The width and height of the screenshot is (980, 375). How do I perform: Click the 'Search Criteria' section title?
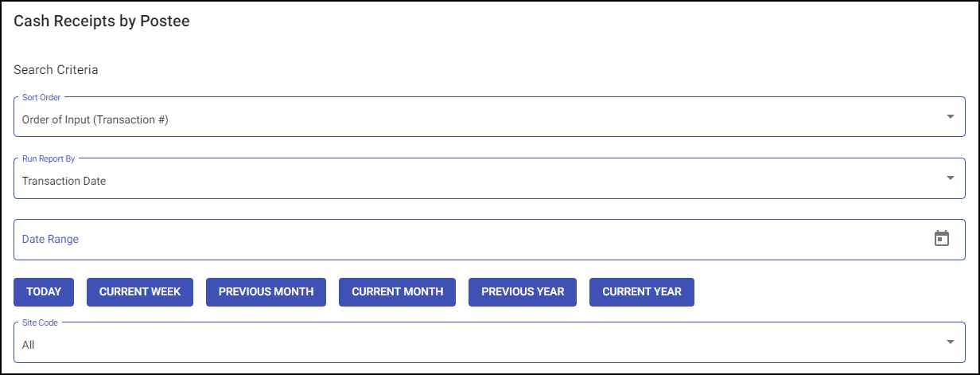click(x=56, y=70)
